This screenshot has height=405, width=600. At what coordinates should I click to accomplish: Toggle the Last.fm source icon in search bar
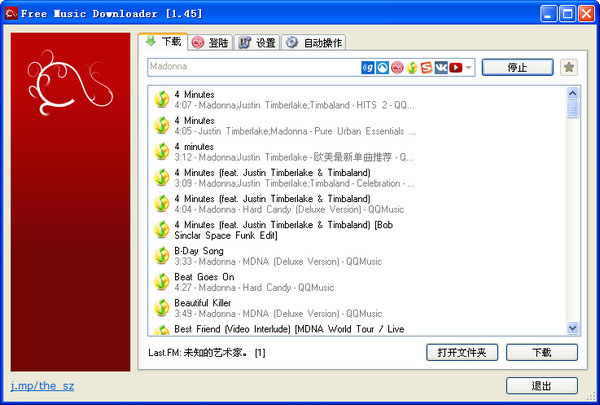397,68
